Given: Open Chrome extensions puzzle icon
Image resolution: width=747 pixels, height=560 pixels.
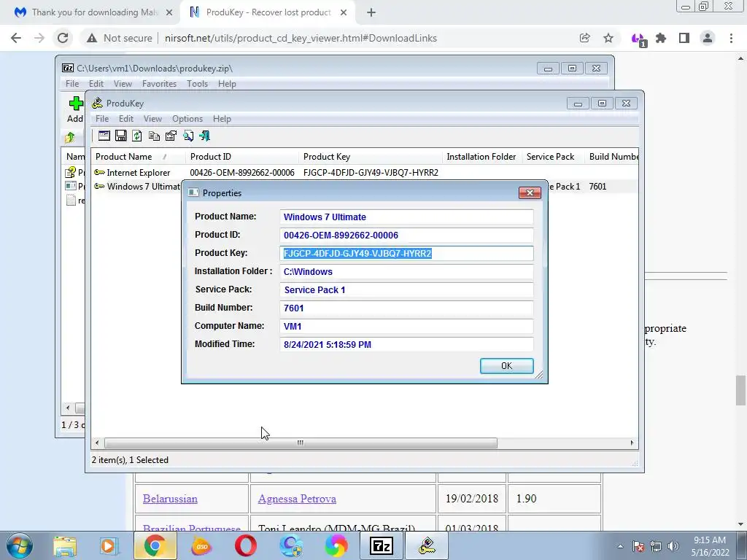Looking at the screenshot, I should (x=661, y=38).
